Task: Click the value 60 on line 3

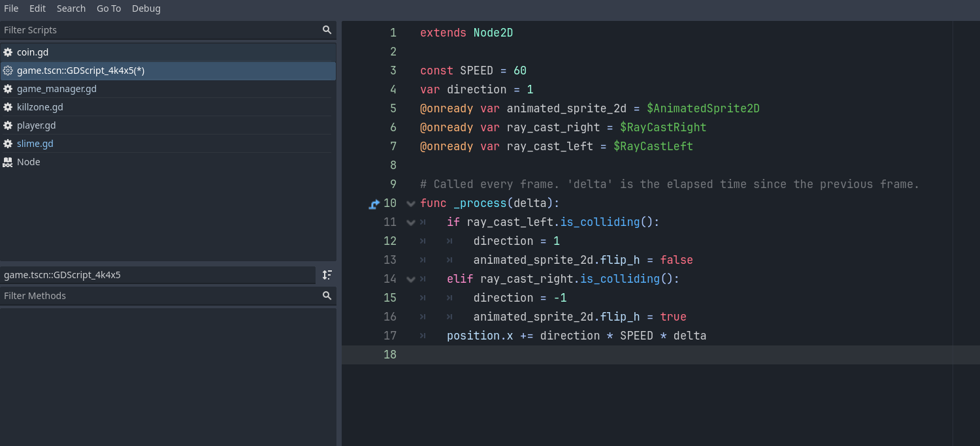Action: [x=520, y=71]
